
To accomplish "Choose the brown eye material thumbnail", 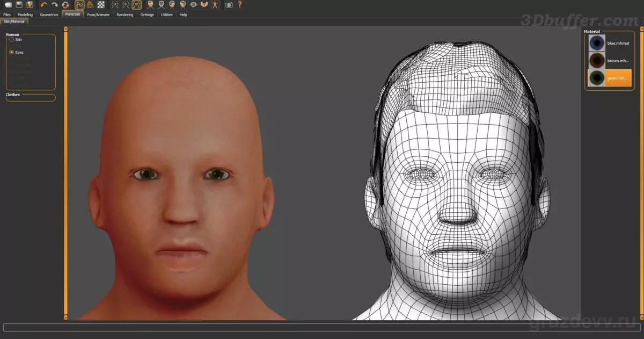I will click(597, 61).
